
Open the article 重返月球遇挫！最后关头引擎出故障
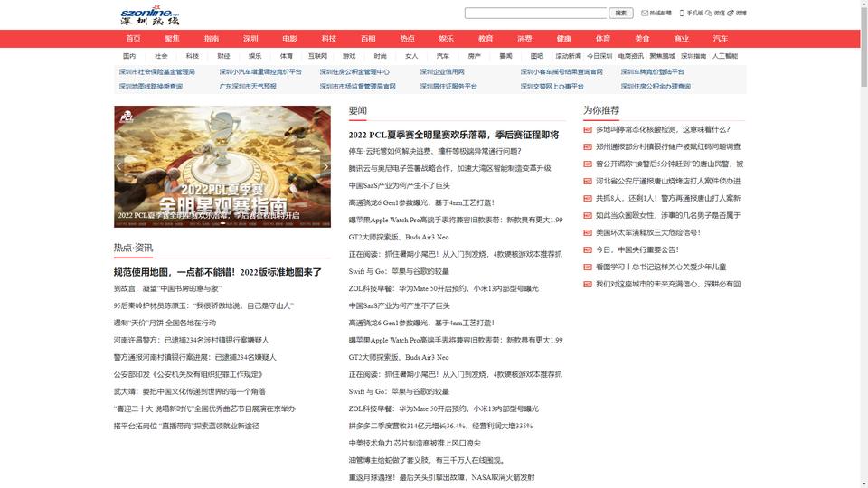[x=442, y=477]
